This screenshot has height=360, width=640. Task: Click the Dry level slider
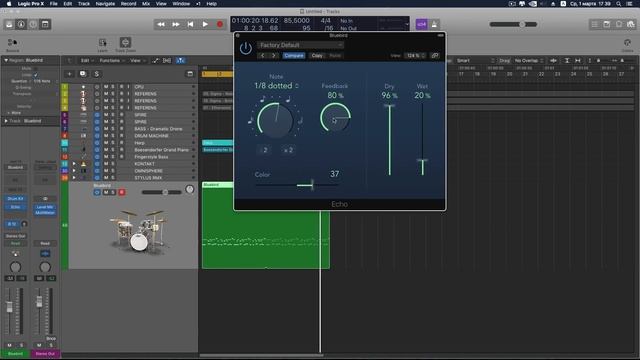click(390, 140)
